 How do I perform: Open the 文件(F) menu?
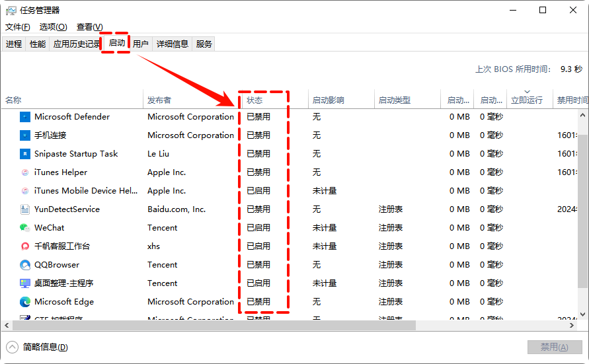pos(18,27)
